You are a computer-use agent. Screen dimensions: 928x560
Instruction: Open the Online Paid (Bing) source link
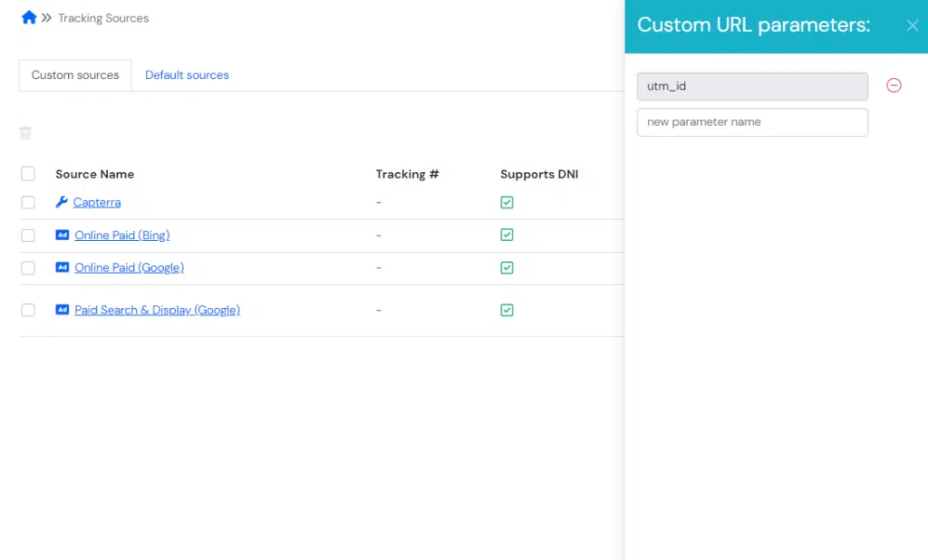122,235
